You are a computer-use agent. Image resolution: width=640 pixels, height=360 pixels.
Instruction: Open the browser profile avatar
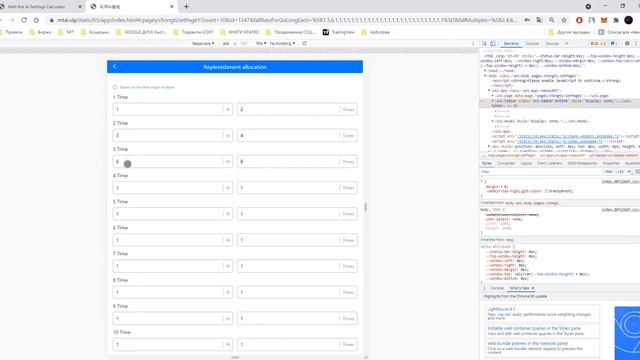[x=629, y=20]
